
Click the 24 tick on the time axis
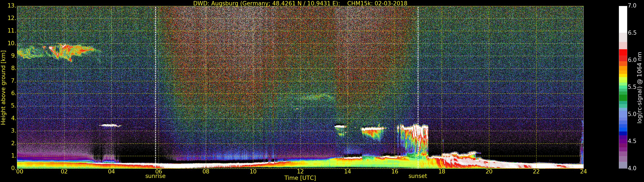pos(583,172)
